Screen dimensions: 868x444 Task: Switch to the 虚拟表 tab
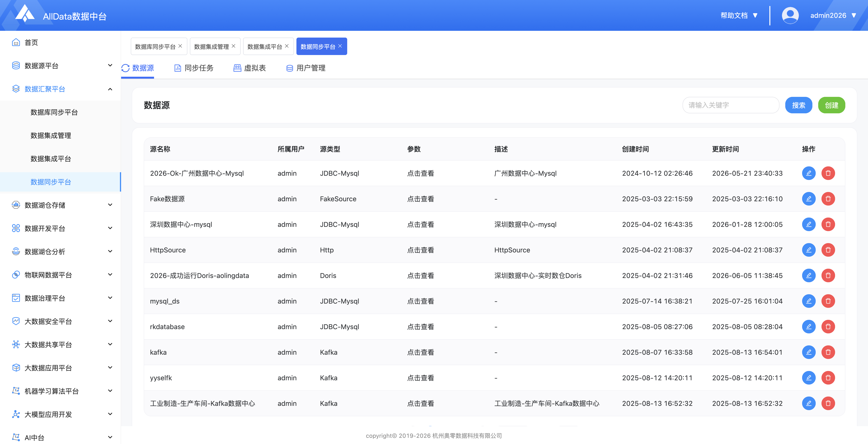pos(250,68)
